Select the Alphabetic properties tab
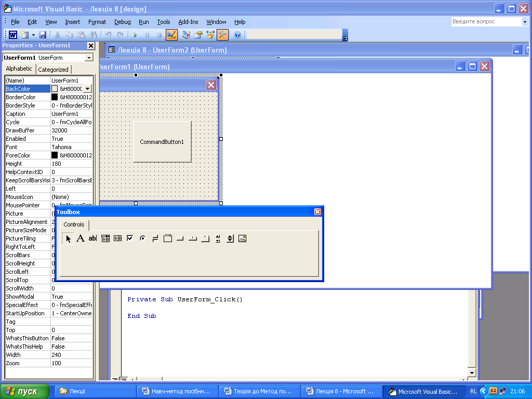 coord(19,69)
